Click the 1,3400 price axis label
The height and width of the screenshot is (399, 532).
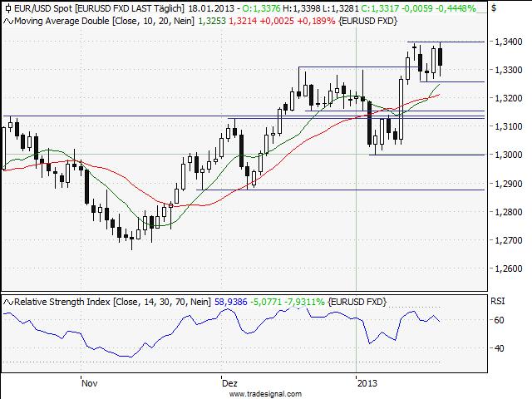[507, 42]
